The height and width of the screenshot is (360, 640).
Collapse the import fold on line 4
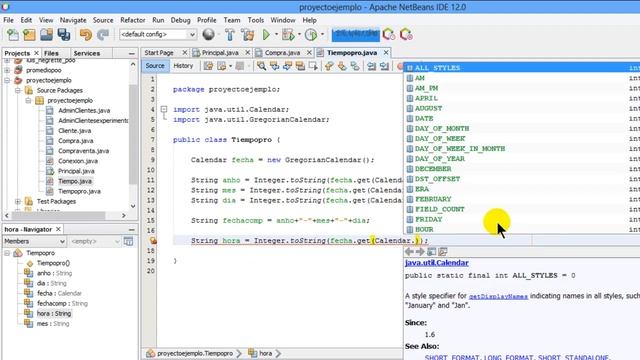click(164, 109)
